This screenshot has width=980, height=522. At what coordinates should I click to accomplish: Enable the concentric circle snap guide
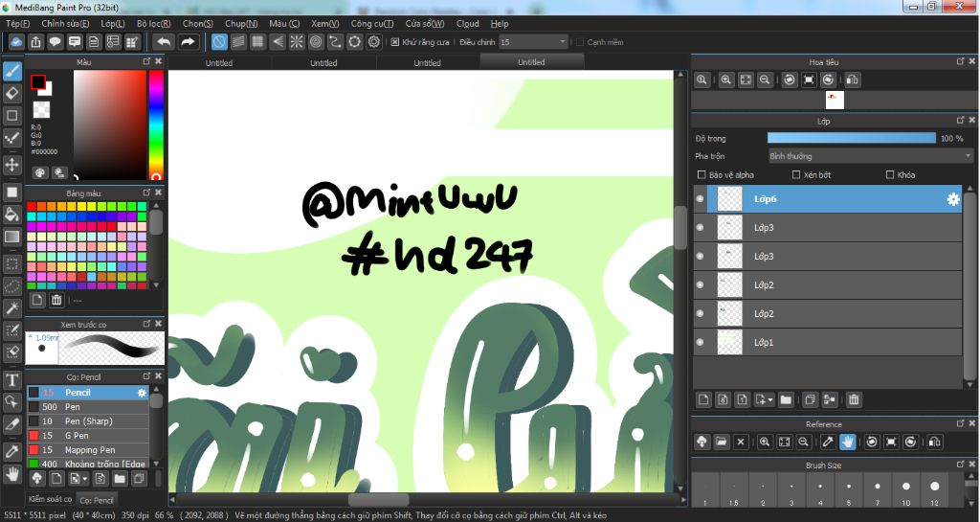pos(316,42)
